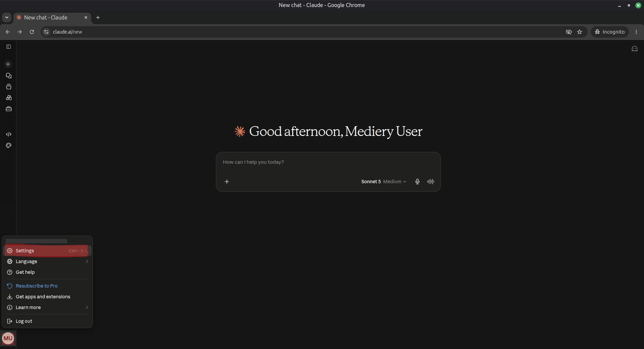Image resolution: width=644 pixels, height=349 pixels.
Task: Open the Chats icon in sidebar
Action: tap(9, 76)
